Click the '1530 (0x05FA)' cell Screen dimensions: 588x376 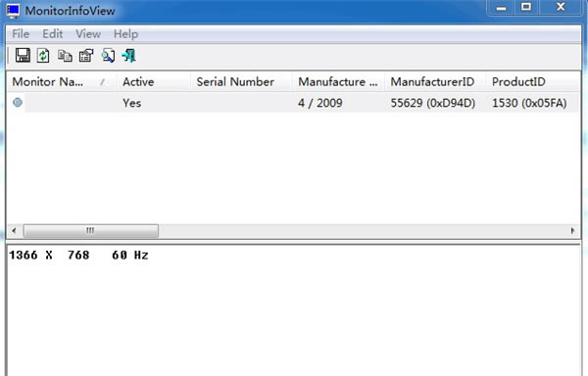[529, 103]
